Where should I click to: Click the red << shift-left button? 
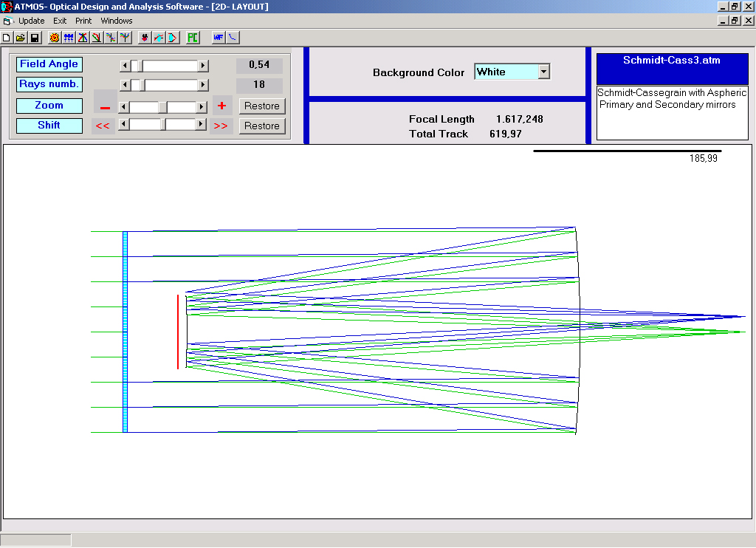click(103, 126)
